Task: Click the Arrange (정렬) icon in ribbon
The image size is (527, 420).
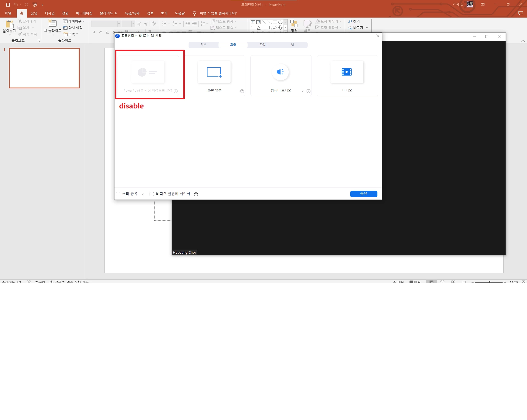Action: click(294, 24)
